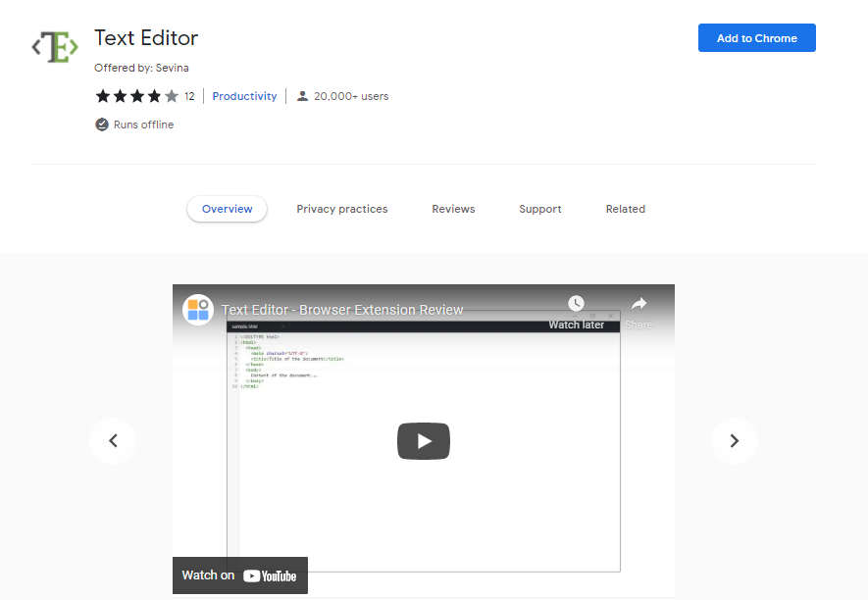Go to previous screenshot with left arrow

point(113,441)
